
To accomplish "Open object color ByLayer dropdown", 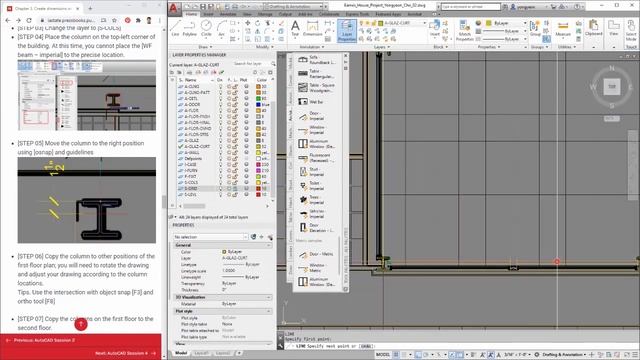I will point(506,23).
